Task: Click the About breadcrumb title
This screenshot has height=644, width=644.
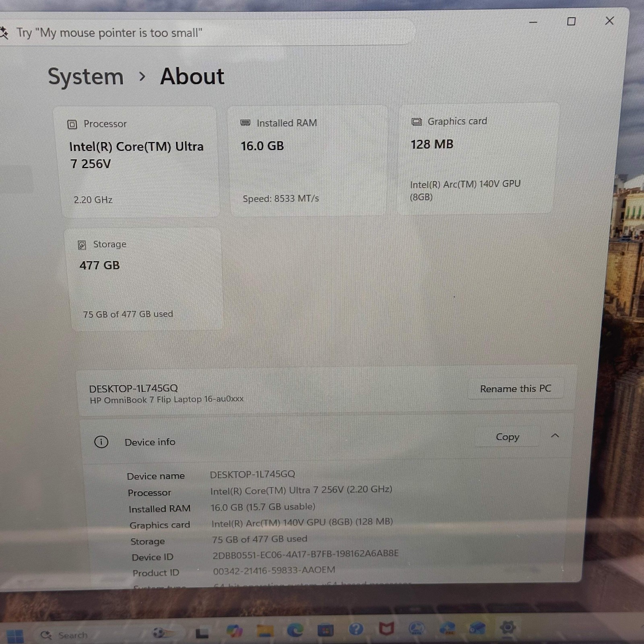Action: [192, 76]
